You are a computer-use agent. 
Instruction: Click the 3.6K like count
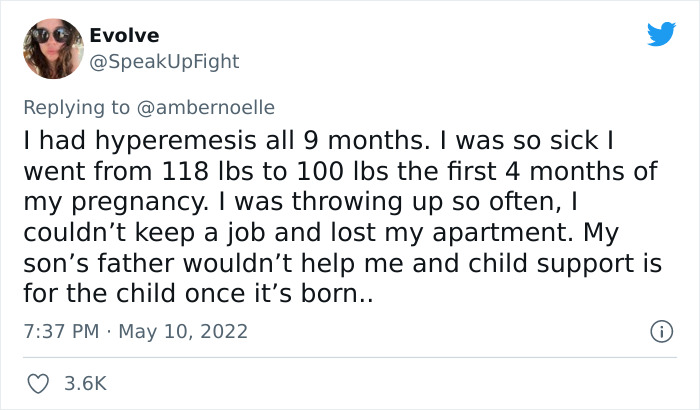click(86, 383)
